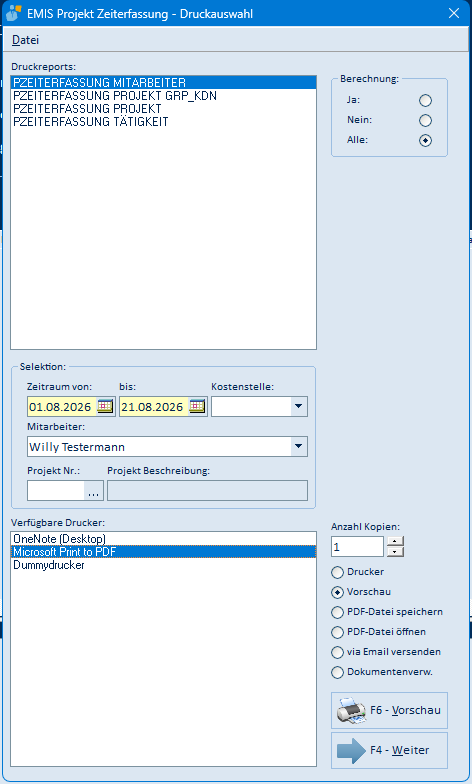
Task: Decrease Anzahl Kopien with the down arrow
Action: pos(396,552)
